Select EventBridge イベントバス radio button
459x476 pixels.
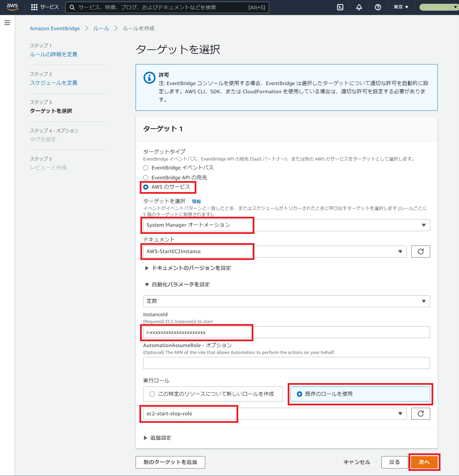click(146, 168)
